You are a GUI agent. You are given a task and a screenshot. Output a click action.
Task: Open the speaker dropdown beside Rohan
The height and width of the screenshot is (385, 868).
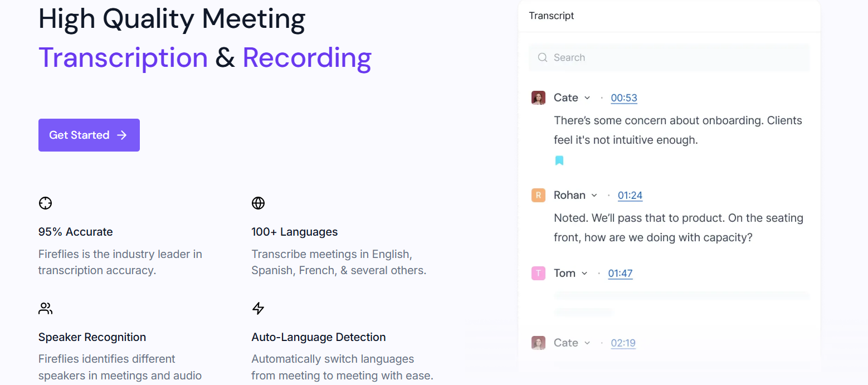[x=594, y=195]
